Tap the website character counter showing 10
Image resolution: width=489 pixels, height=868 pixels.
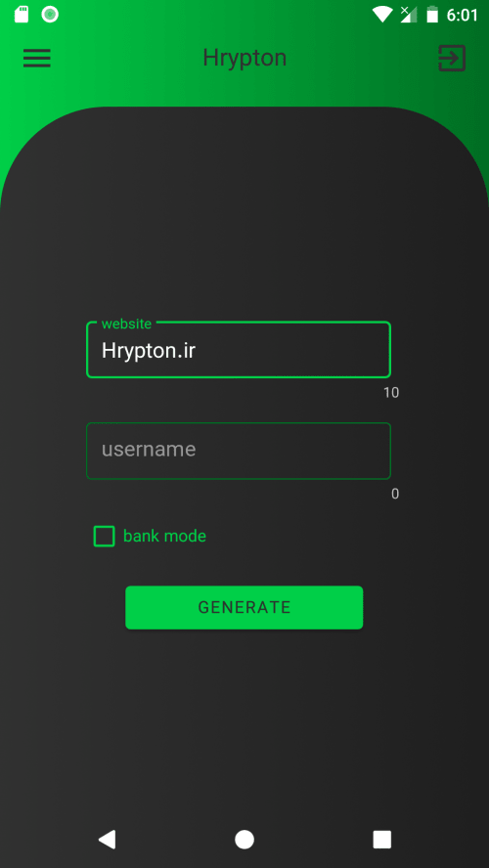(391, 393)
